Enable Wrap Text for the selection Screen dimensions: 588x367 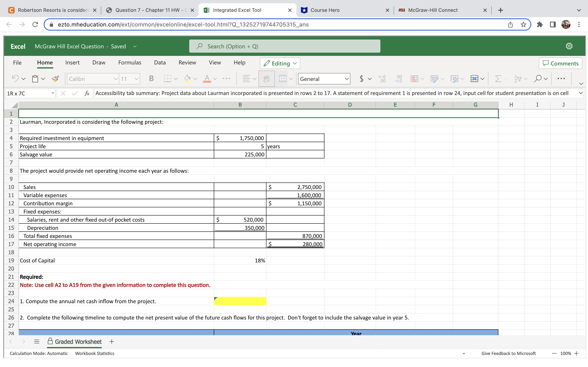pyautogui.click(x=266, y=79)
